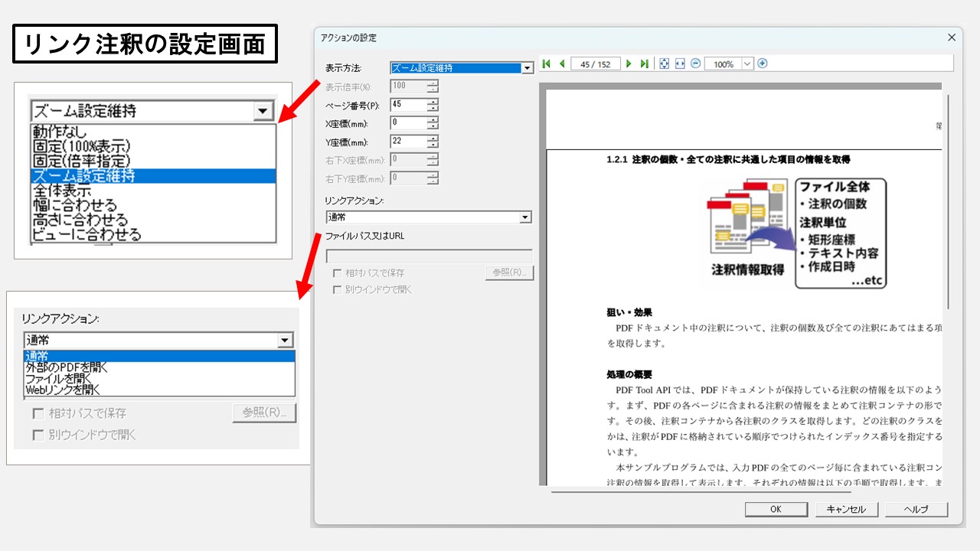
Task: Open the 表示方法 dropdown in dialog
Action: [527, 68]
